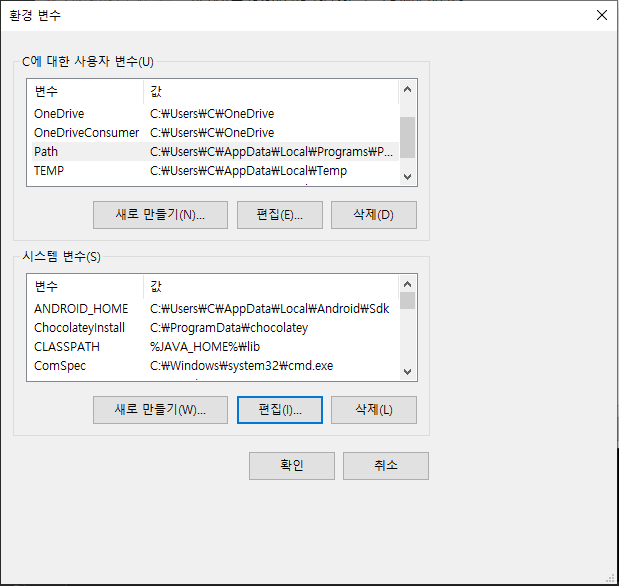Select the TEMP user variable row
This screenshot has width=619, height=586.
pyautogui.click(x=215, y=171)
